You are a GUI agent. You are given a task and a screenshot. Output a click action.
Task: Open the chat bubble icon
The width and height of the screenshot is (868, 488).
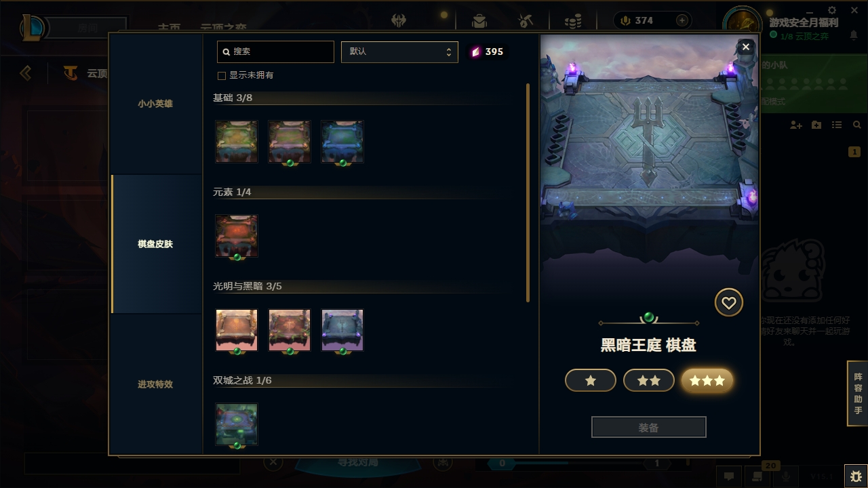[729, 476]
